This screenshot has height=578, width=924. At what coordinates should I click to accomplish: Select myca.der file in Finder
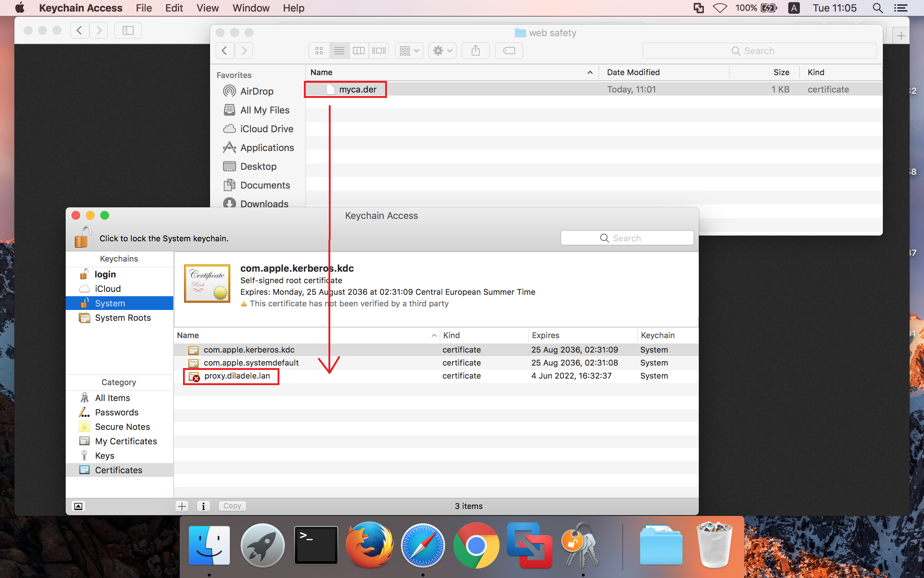tap(358, 90)
